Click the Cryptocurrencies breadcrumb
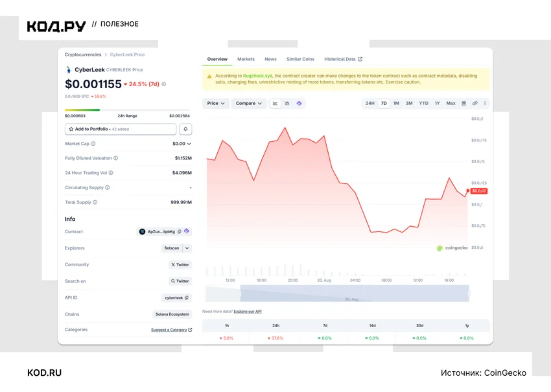The image size is (551, 392). click(83, 54)
